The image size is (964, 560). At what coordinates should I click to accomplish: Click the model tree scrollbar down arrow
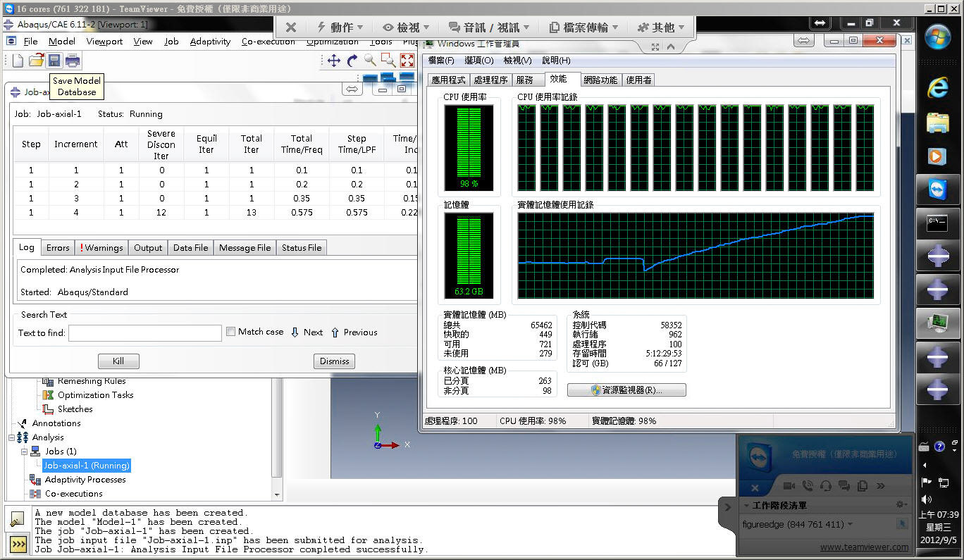point(277,494)
